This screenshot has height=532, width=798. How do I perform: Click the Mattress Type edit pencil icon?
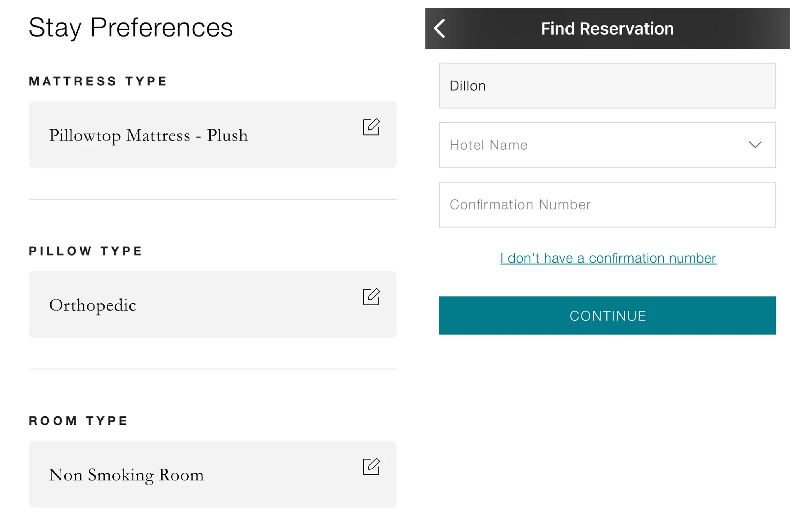(x=372, y=127)
